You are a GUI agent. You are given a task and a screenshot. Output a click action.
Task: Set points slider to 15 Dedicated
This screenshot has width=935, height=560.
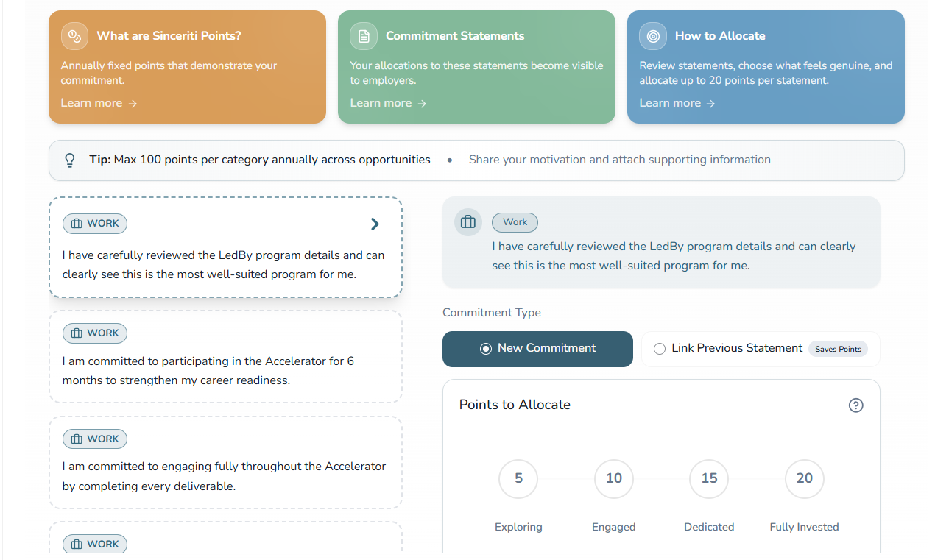click(709, 479)
